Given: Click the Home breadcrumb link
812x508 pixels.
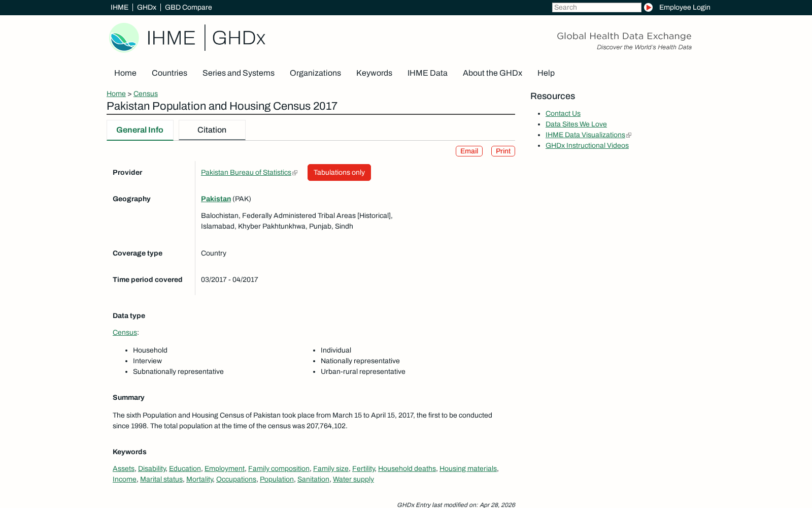Looking at the screenshot, I should [x=116, y=94].
